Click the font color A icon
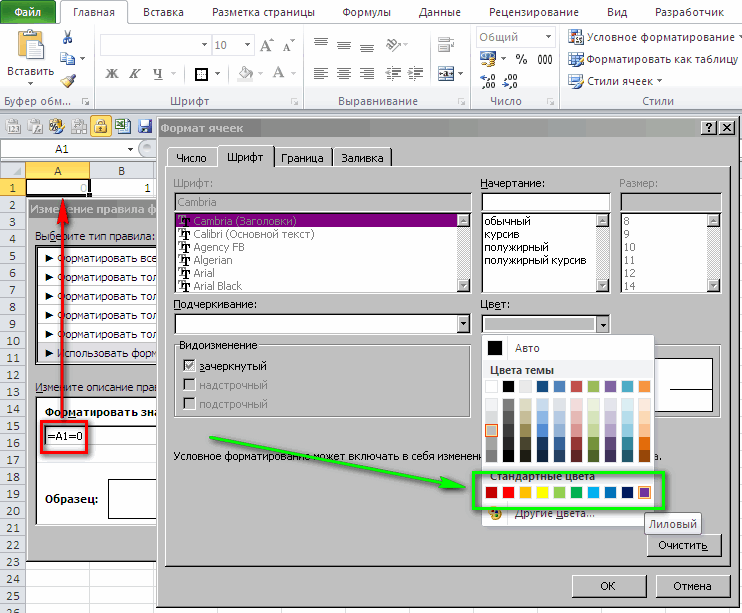 (x=278, y=73)
